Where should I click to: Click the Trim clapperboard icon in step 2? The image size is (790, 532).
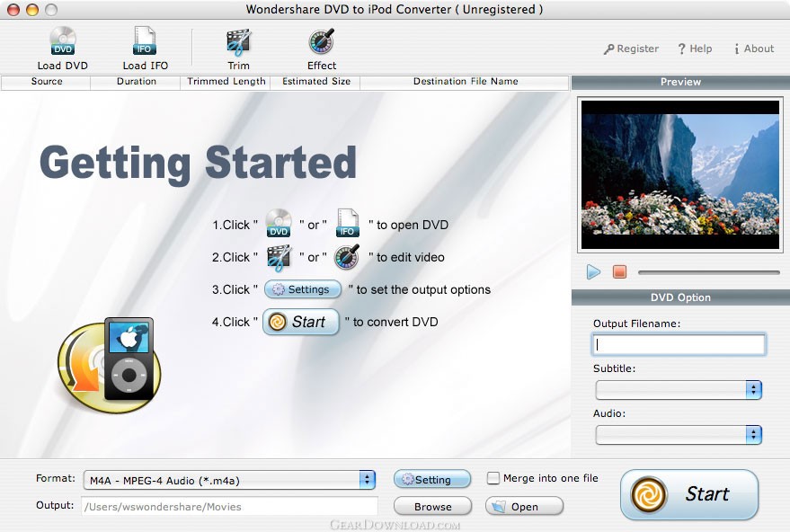[x=279, y=257]
